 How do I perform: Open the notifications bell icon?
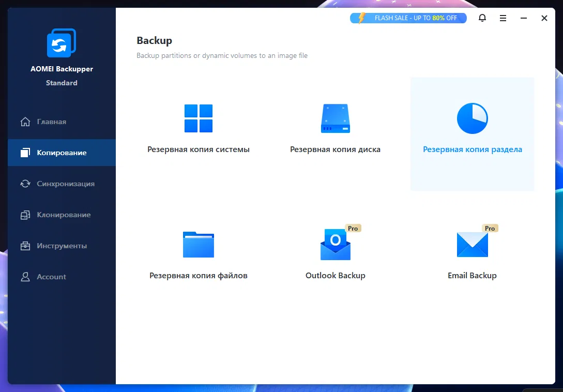(482, 18)
